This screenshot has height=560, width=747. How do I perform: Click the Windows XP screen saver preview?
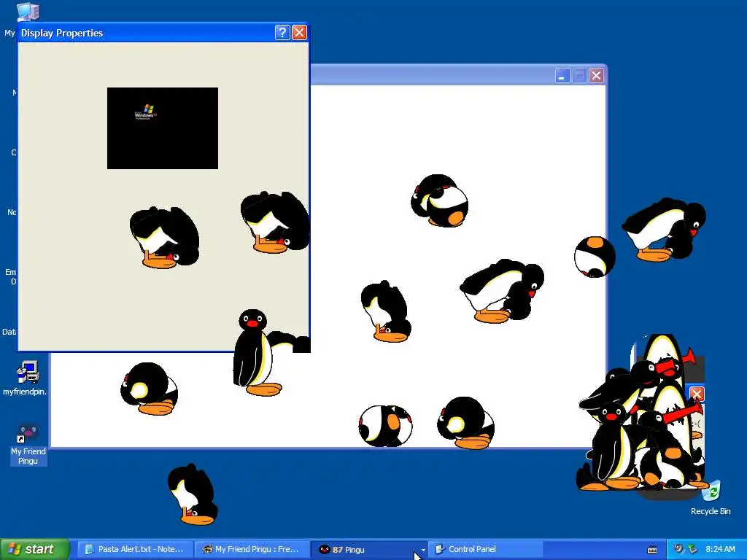(163, 128)
